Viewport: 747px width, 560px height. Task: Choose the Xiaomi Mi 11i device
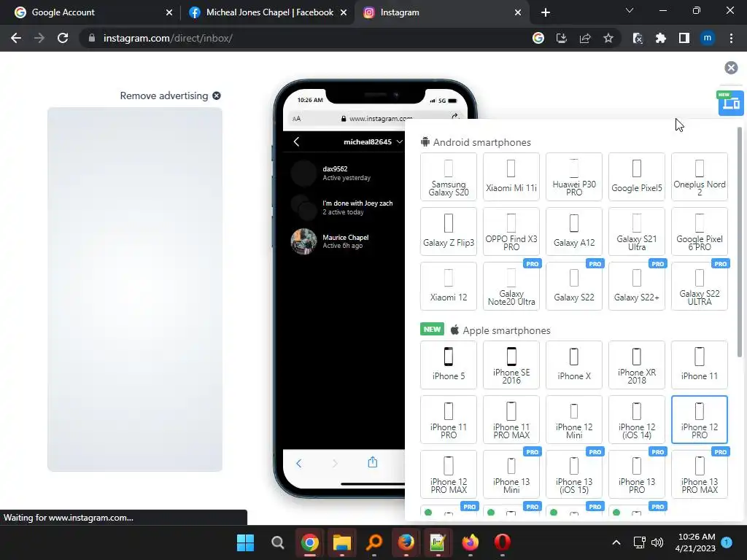pos(511,176)
